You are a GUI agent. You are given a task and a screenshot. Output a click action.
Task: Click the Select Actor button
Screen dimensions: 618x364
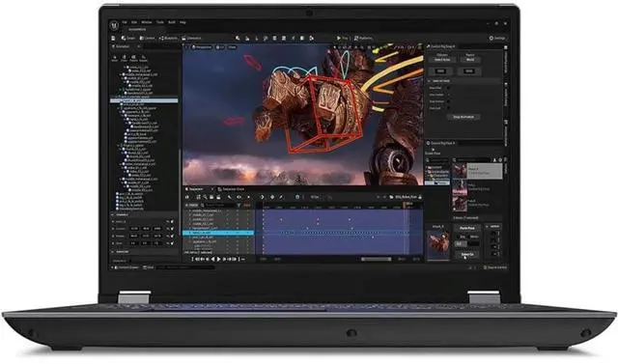(x=442, y=60)
